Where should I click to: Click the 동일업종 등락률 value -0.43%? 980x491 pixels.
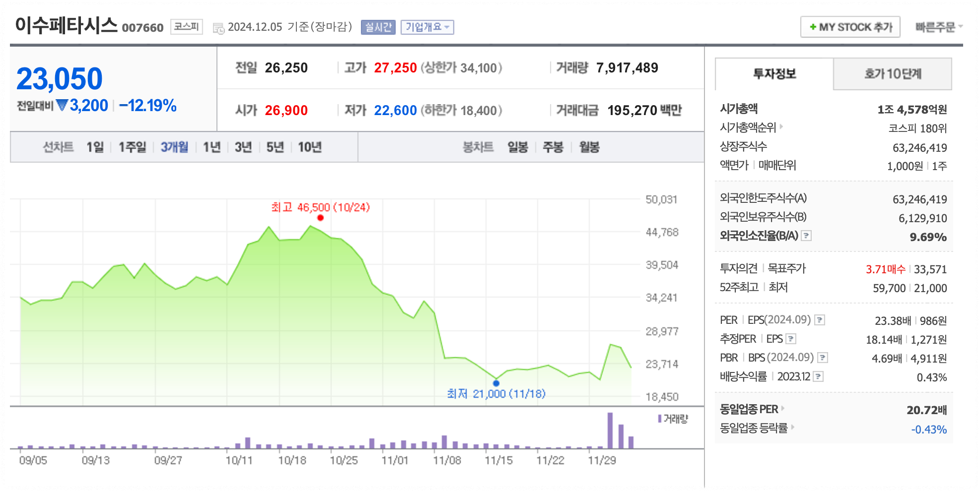click(x=929, y=430)
